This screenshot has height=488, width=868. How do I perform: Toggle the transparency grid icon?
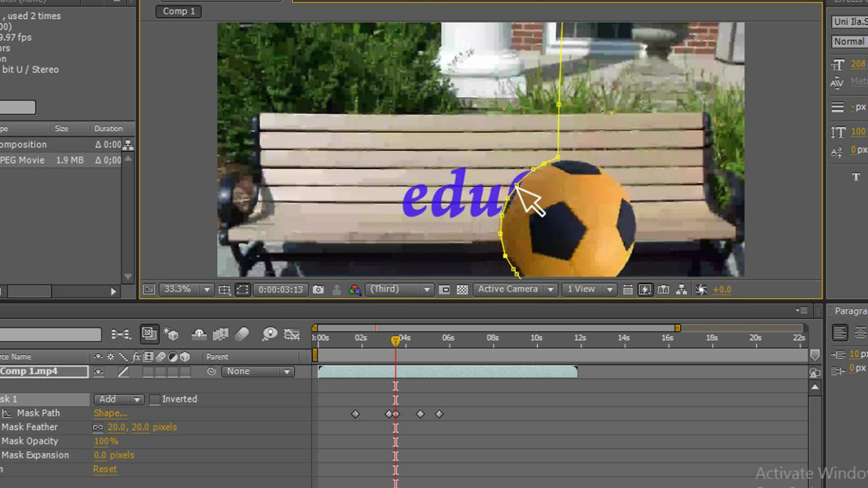click(463, 289)
